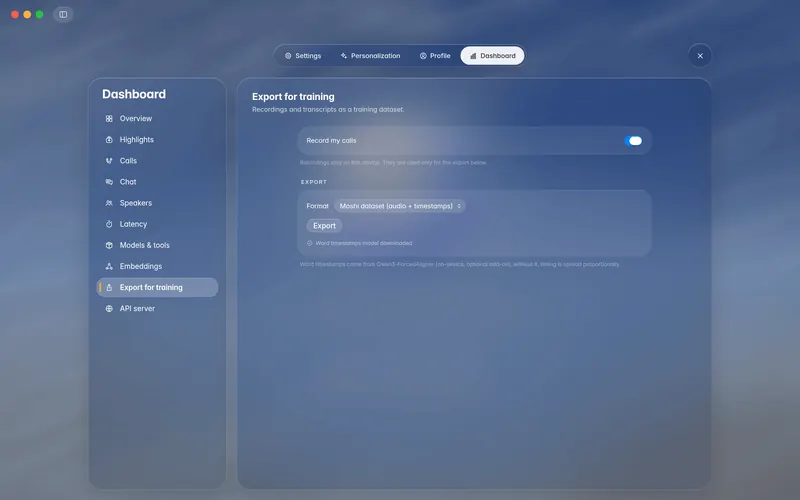800x500 pixels.
Task: Click the Word timestamps model downloaded status
Action: [364, 243]
